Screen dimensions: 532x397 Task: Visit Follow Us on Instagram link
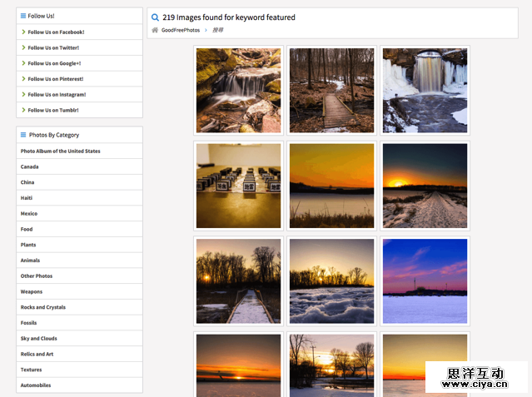pyautogui.click(x=57, y=95)
